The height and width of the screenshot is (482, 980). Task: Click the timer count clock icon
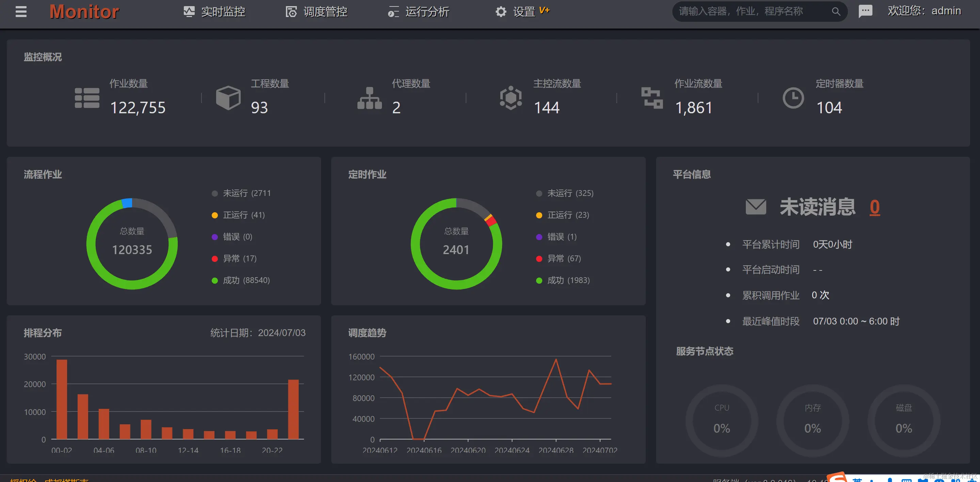click(x=793, y=98)
